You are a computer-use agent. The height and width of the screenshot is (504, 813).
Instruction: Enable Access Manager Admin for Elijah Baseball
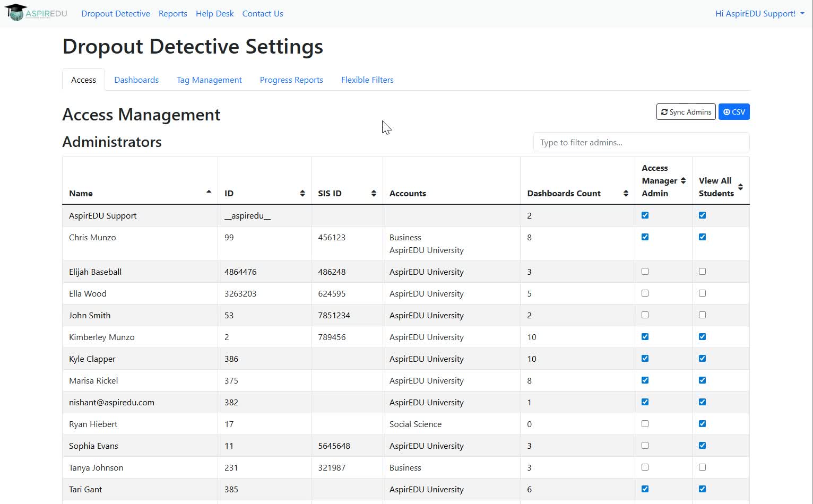645,272
